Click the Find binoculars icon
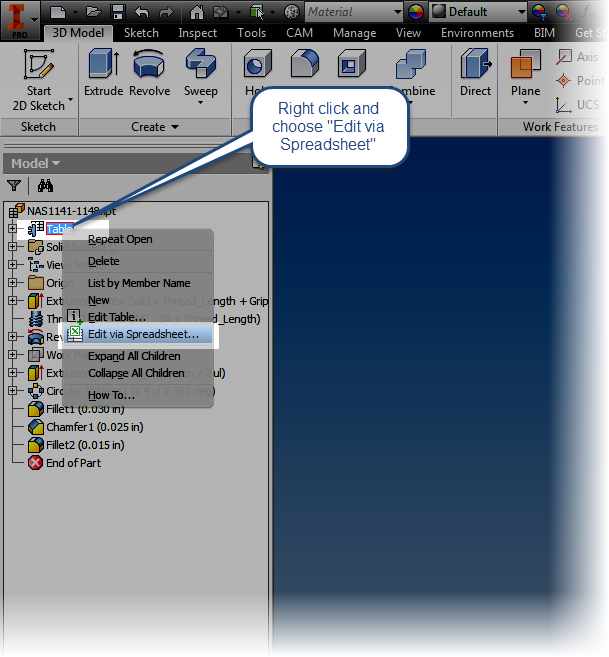This screenshot has width=609, height=657. pyautogui.click(x=45, y=186)
